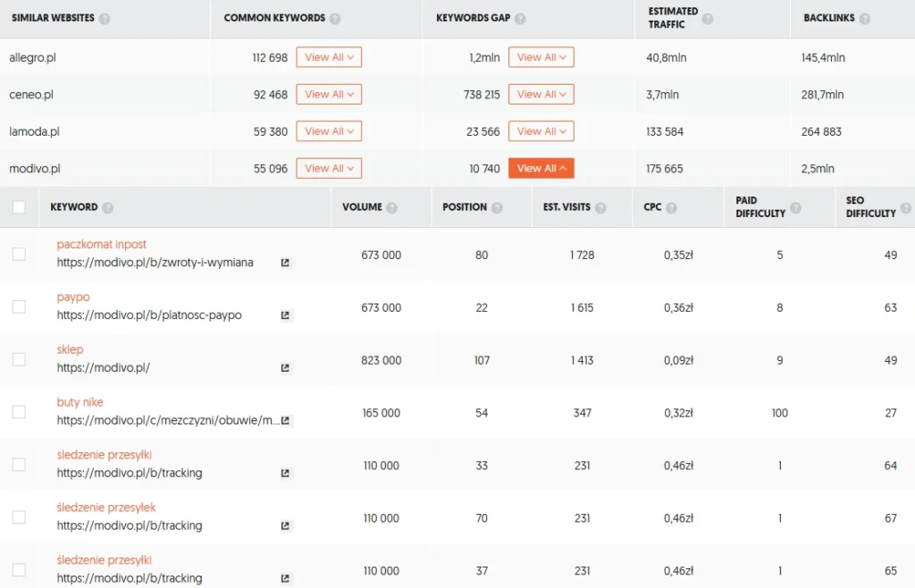Open external link icon for platnosc-paypo URL
Viewport: 915px width, 588px height.
coord(284,315)
